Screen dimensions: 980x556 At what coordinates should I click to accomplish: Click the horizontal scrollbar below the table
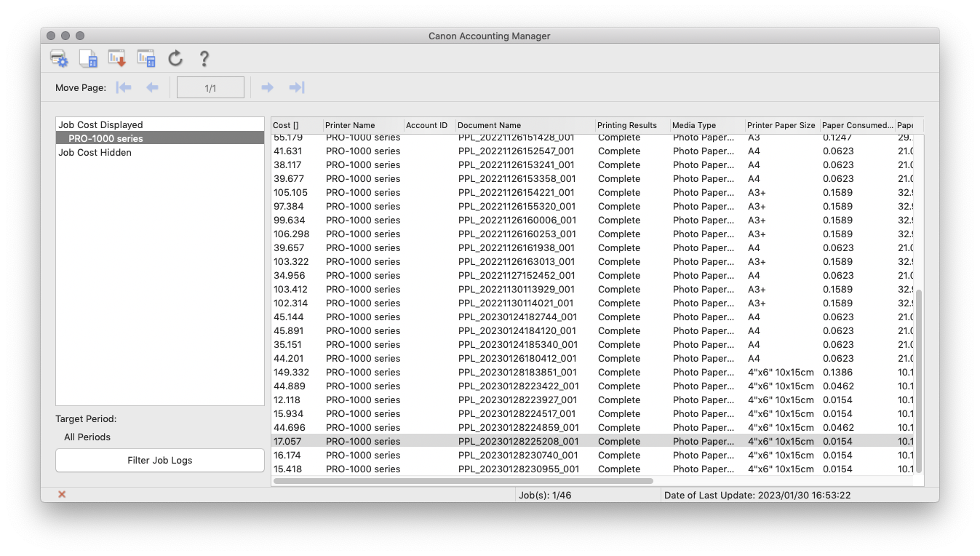pos(463,481)
